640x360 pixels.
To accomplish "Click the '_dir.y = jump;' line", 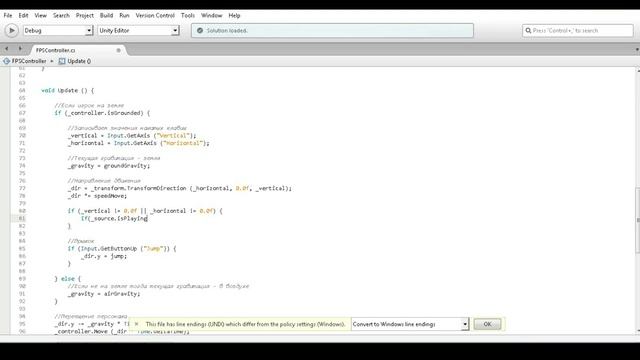I will coord(104,256).
